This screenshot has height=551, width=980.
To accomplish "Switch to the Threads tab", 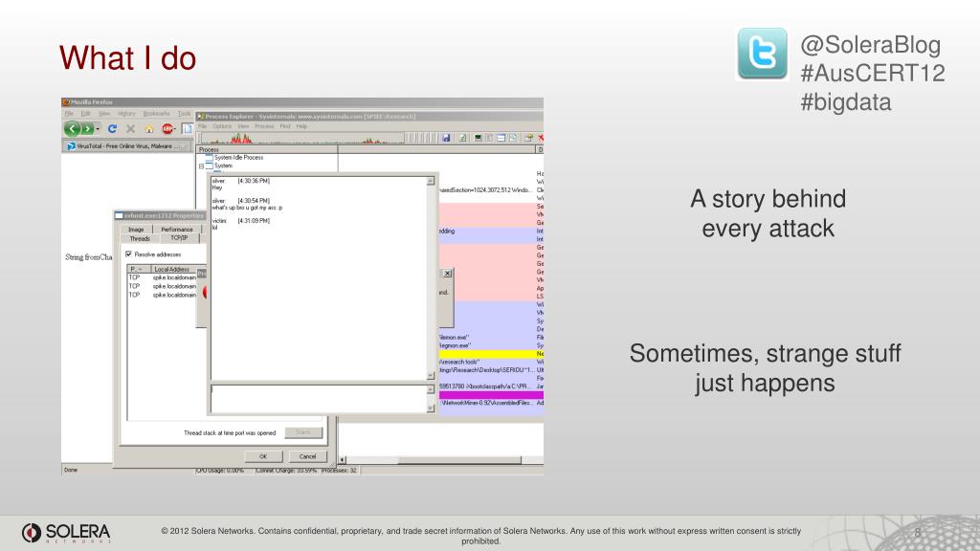I will [140, 238].
